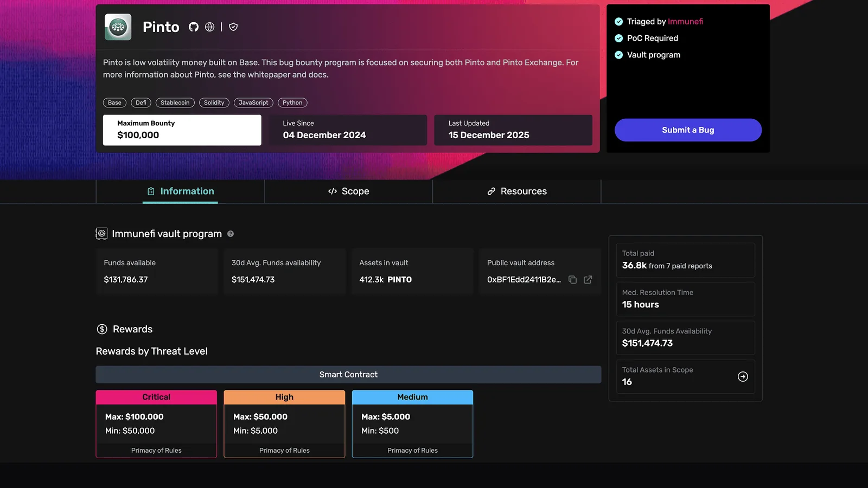The image size is (868, 488).
Task: Click the shield verification icon beside Pinto
Action: (233, 27)
